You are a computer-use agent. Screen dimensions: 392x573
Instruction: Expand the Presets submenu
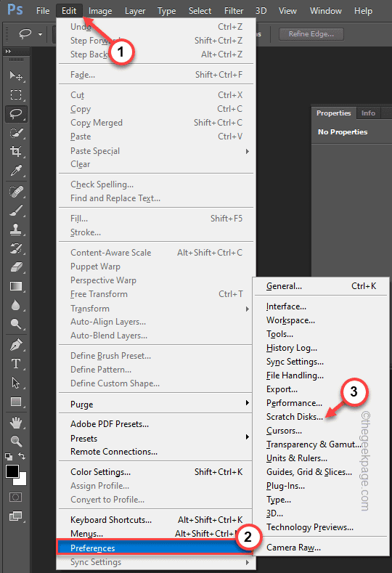click(248, 436)
